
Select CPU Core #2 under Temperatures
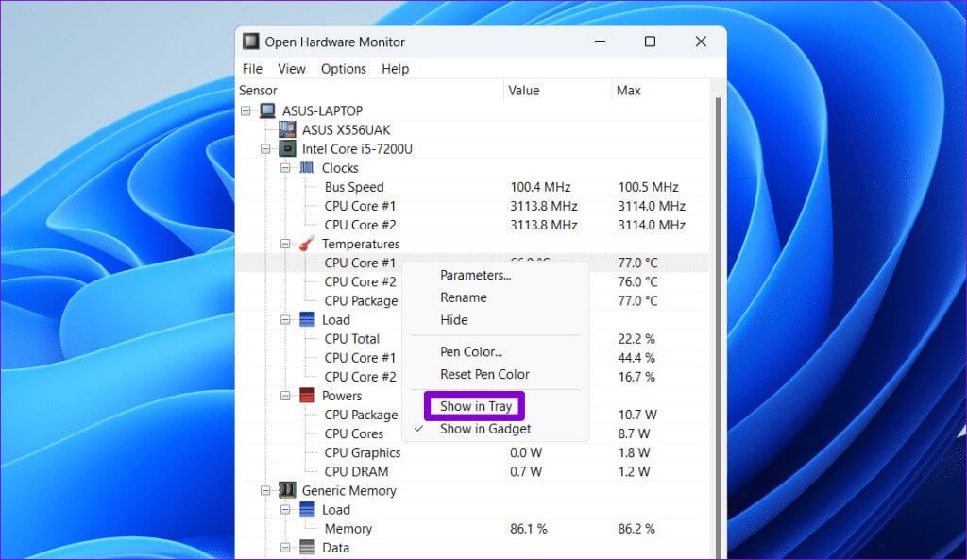[360, 281]
